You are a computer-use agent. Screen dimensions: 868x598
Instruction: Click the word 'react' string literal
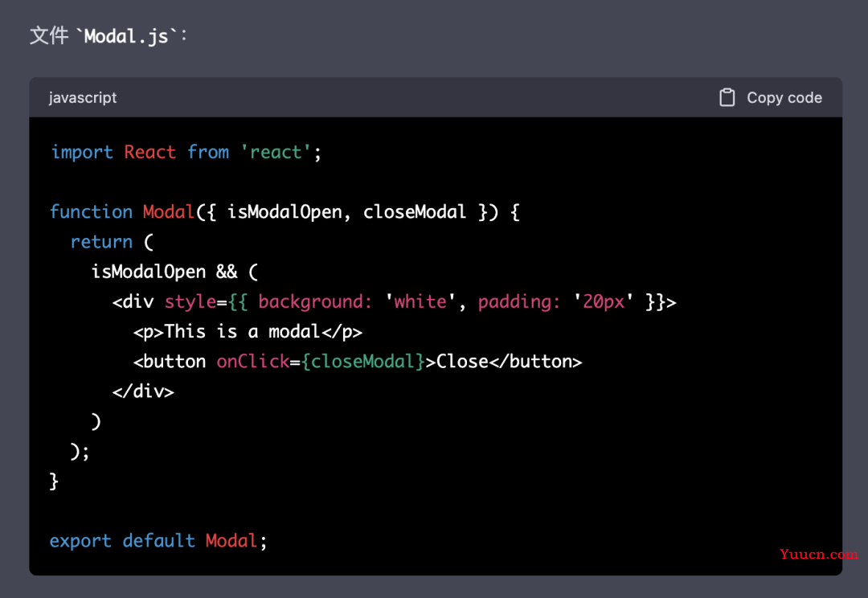pyautogui.click(x=276, y=152)
